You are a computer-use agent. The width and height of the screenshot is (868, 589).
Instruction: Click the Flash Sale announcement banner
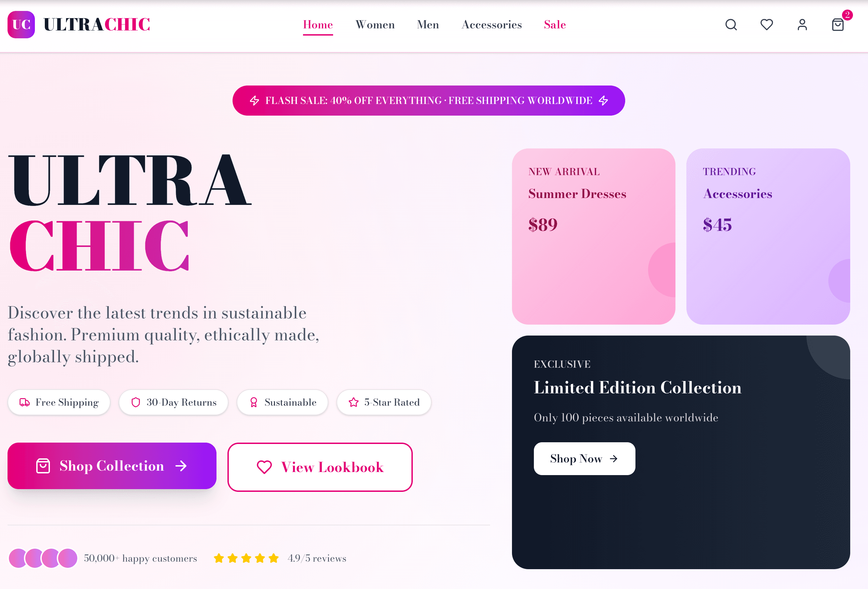pyautogui.click(x=429, y=101)
